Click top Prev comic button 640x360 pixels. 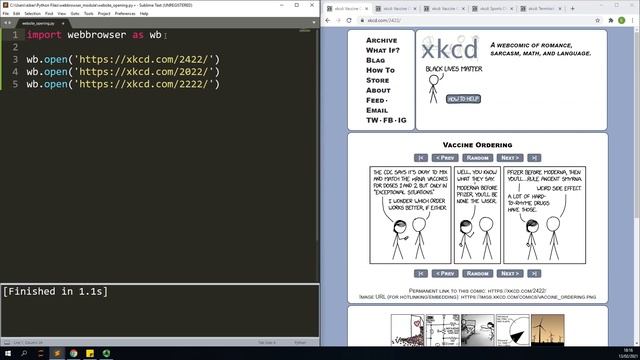[x=445, y=158]
